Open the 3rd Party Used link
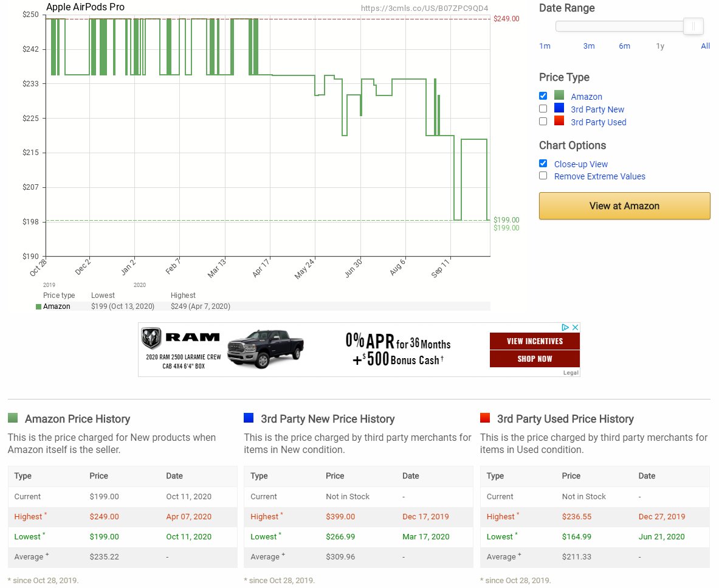719x588 pixels. [599, 122]
